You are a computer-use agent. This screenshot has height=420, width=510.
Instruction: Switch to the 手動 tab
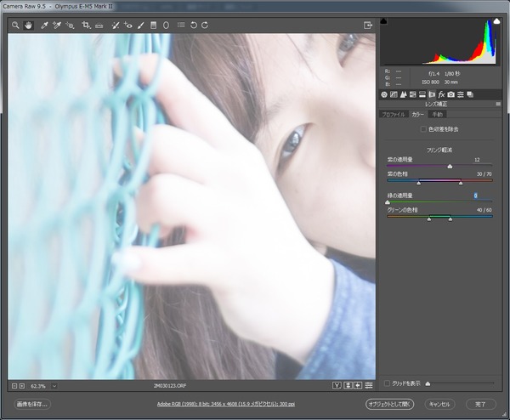[x=438, y=114]
